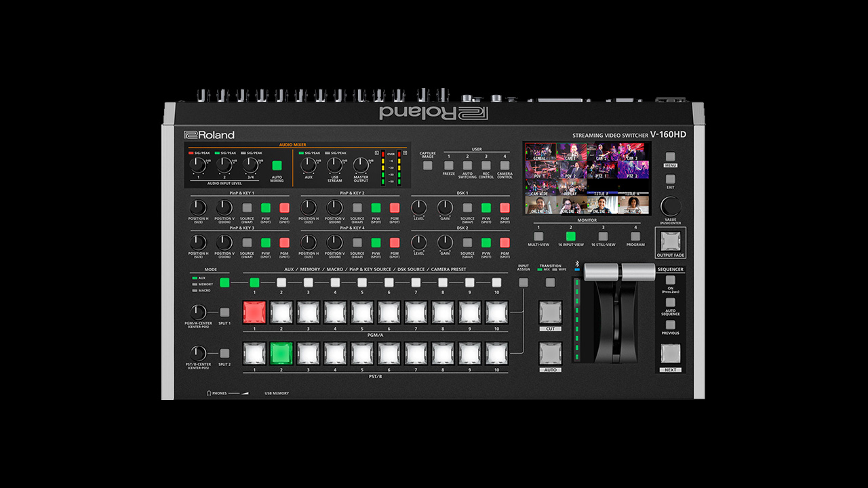Click PinP & KEY 1 SOURCE button
868x488 pixels.
click(247, 208)
